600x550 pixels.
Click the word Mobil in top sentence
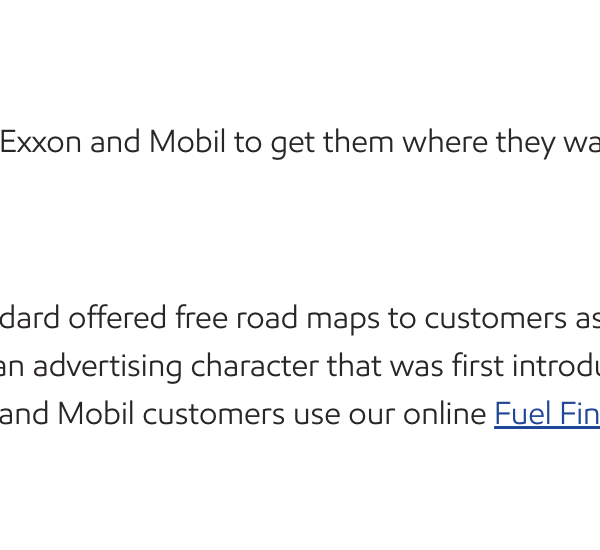click(187, 142)
